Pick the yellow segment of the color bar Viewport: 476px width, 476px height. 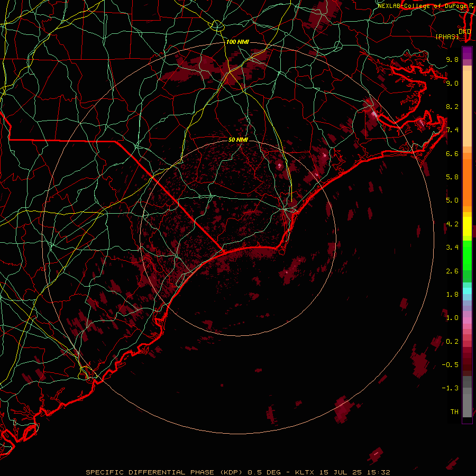click(467, 226)
